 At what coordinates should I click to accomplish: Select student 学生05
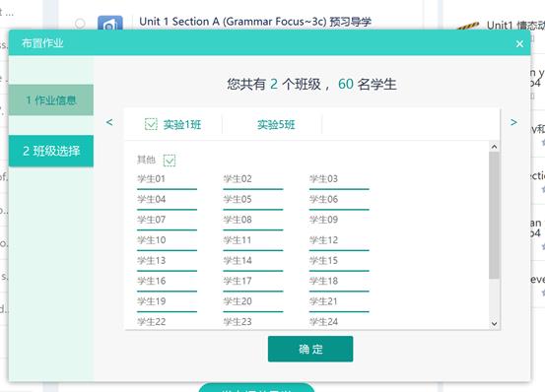[238, 199]
